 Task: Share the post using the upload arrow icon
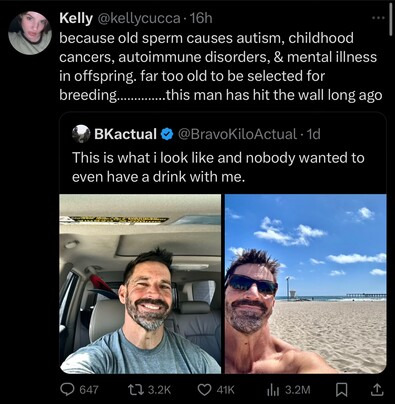[x=377, y=389]
